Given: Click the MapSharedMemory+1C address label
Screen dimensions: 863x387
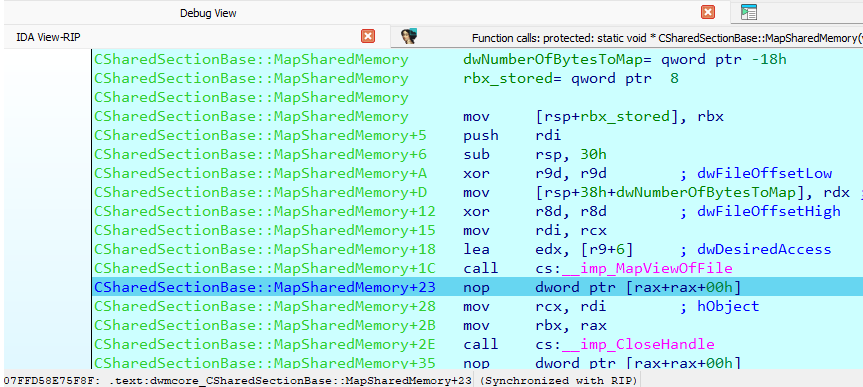Looking at the screenshot, I should click(x=265, y=269).
